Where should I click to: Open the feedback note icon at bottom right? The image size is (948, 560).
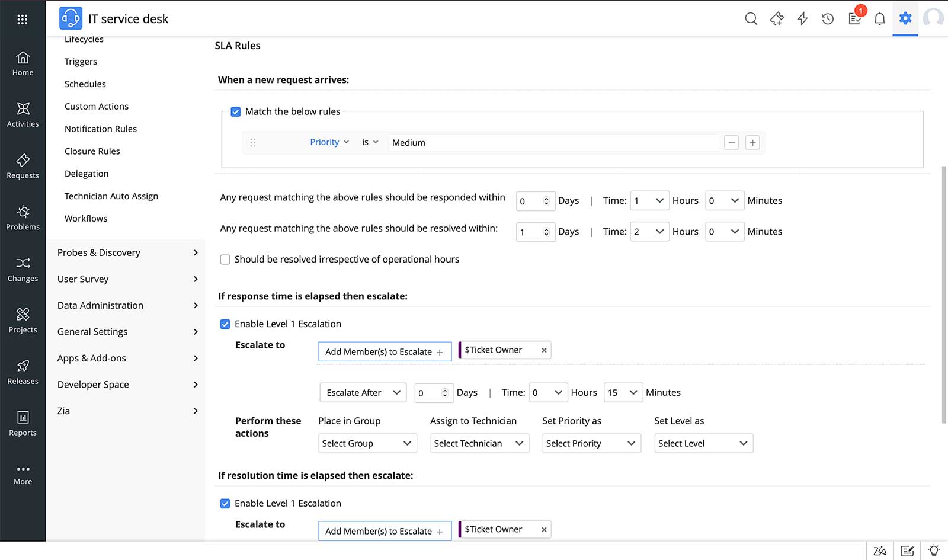[x=907, y=550]
